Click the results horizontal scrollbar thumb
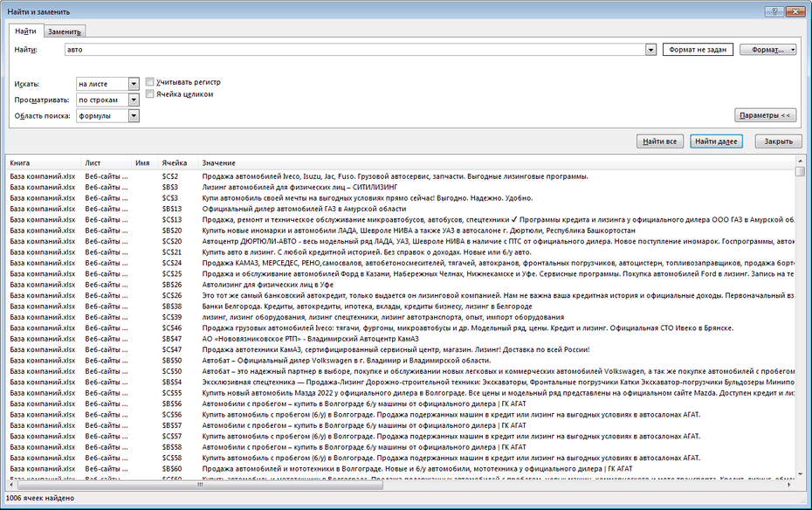Screen dimensions: 812x510 pos(201,485)
